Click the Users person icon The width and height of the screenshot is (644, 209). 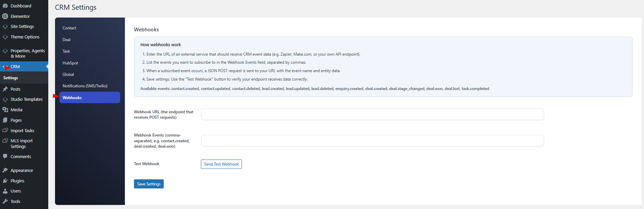coord(5,191)
